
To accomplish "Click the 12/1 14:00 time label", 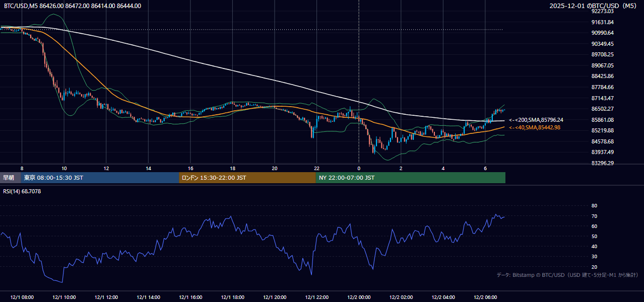I will (148, 297).
